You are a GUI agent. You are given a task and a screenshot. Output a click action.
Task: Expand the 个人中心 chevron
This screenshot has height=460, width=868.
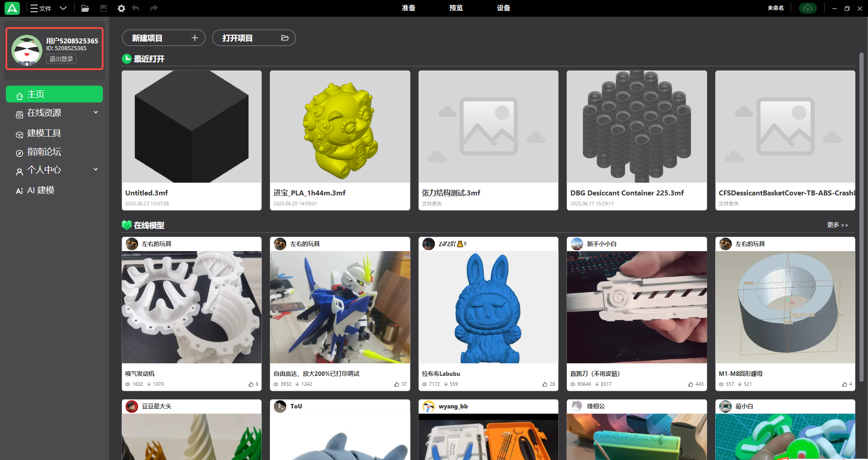pos(95,169)
